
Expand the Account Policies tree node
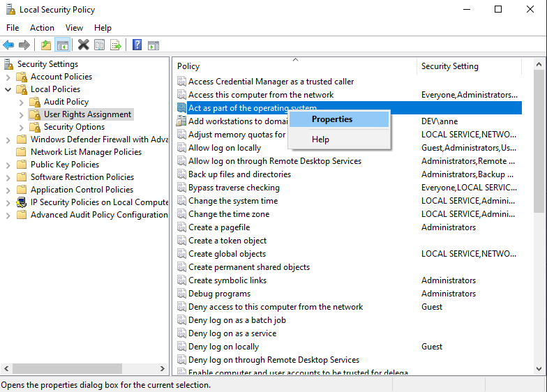coord(8,77)
